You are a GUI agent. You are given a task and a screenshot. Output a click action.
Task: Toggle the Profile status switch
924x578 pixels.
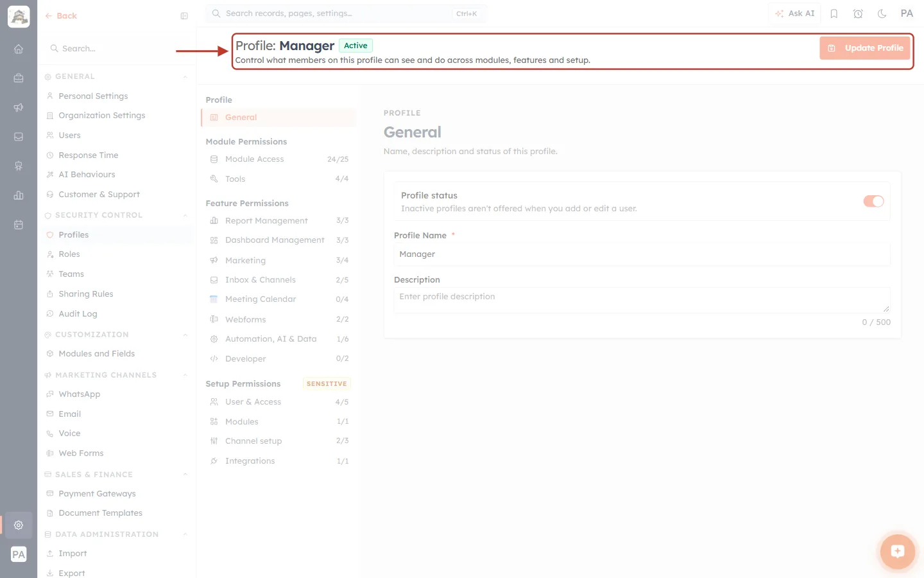873,202
